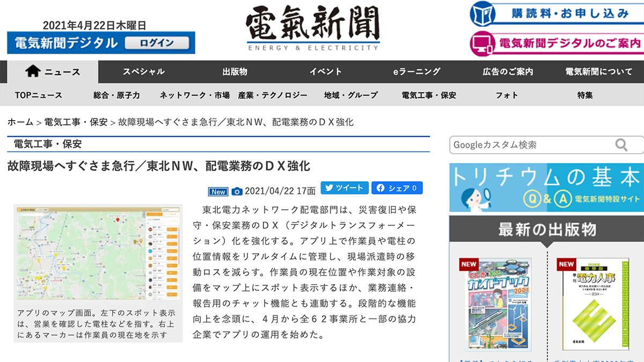Open the 出版物 menu

pos(235,72)
